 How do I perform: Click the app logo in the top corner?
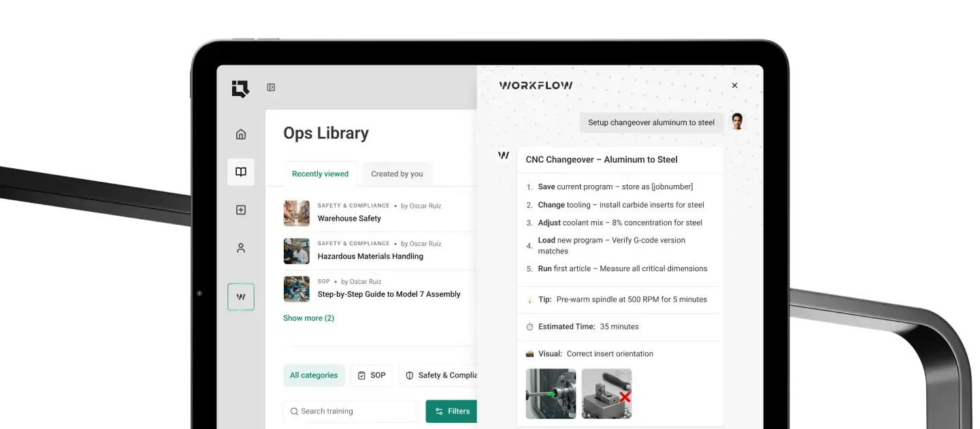coord(240,89)
